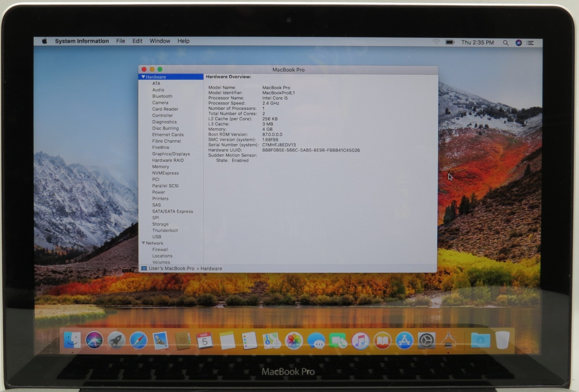Open Finder from the dock
The height and width of the screenshot is (392, 579).
[x=72, y=340]
